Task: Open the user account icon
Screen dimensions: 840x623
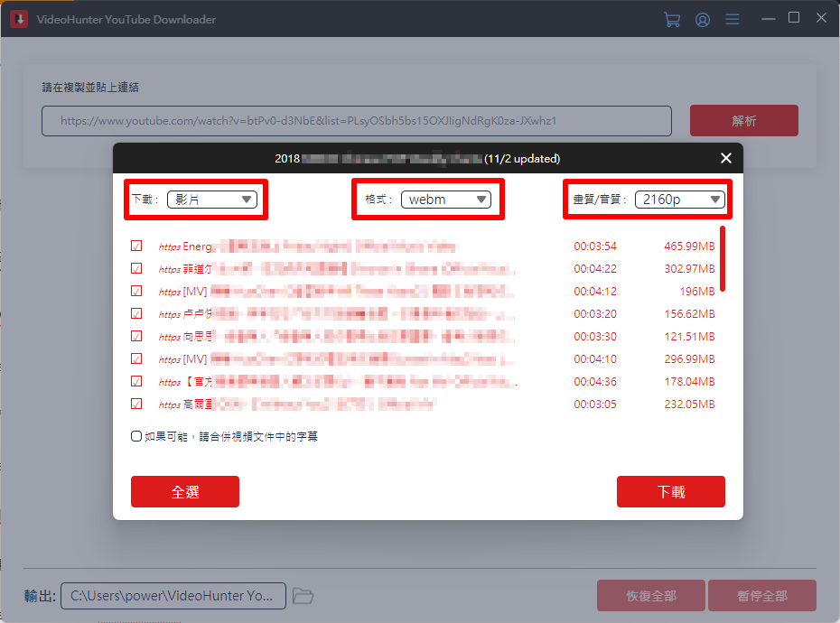Action: coord(702,19)
